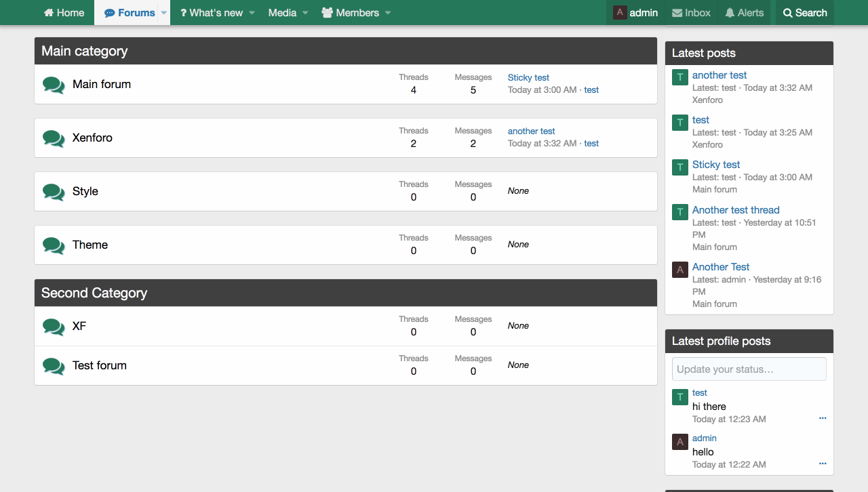This screenshot has height=492, width=868.
Task: Click the Theme forum speech bubble icon
Action: [54, 245]
